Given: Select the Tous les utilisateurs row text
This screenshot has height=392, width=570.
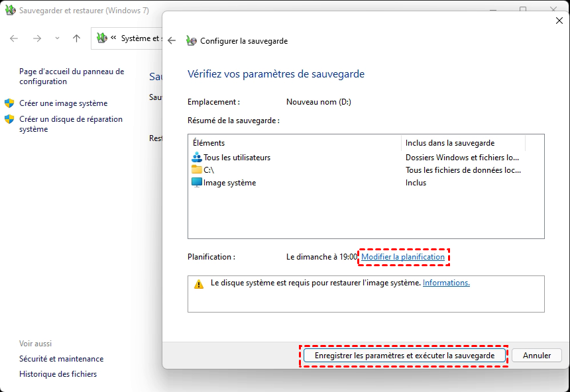Looking at the screenshot, I should pyautogui.click(x=237, y=158).
